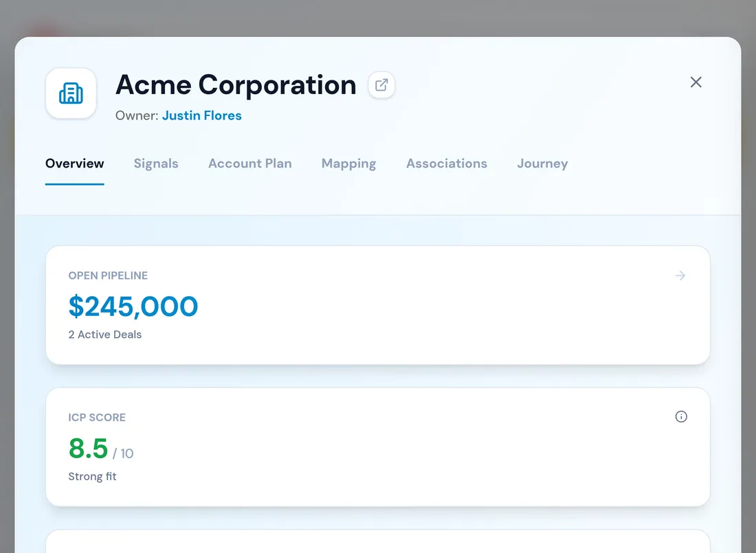This screenshot has width=756, height=553.
Task: Switch to the Signals tab
Action: click(156, 163)
